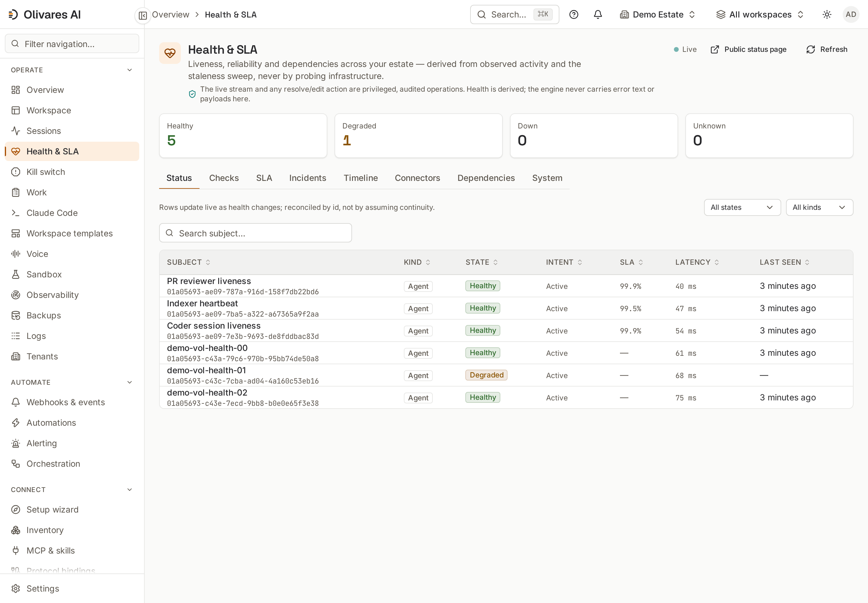
Task: Open the Public status page link
Action: pyautogui.click(x=748, y=49)
